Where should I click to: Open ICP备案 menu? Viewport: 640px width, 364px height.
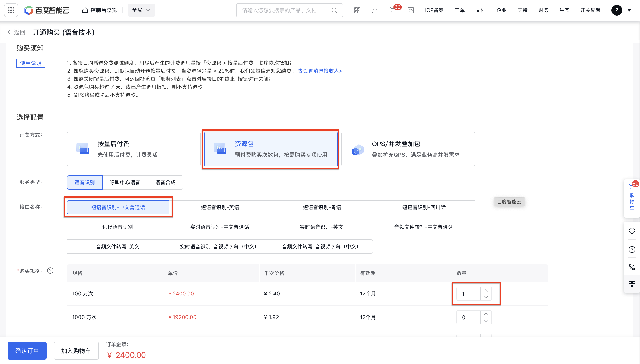pos(434,10)
